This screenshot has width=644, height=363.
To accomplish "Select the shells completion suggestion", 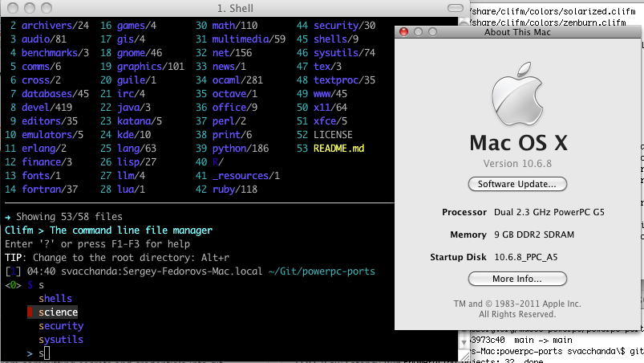I will tap(55, 299).
